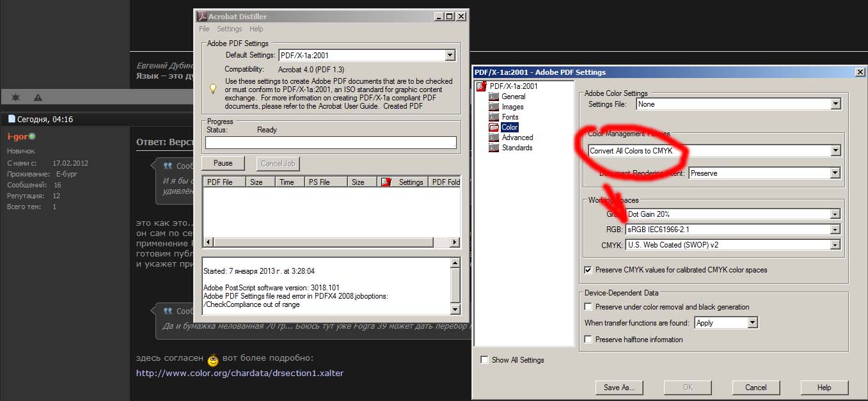Click the post document icon beside Сегодня, 04:16

click(x=11, y=119)
